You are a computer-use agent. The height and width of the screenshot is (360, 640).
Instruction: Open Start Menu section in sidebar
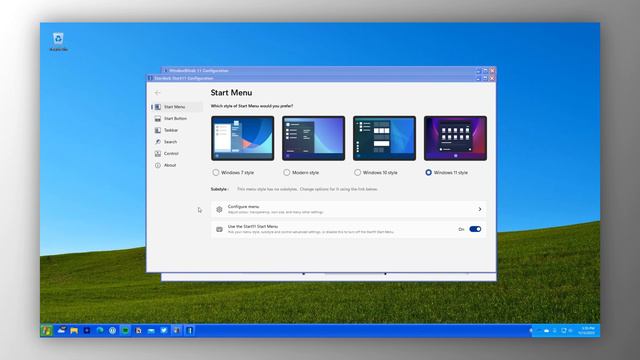pos(177,107)
